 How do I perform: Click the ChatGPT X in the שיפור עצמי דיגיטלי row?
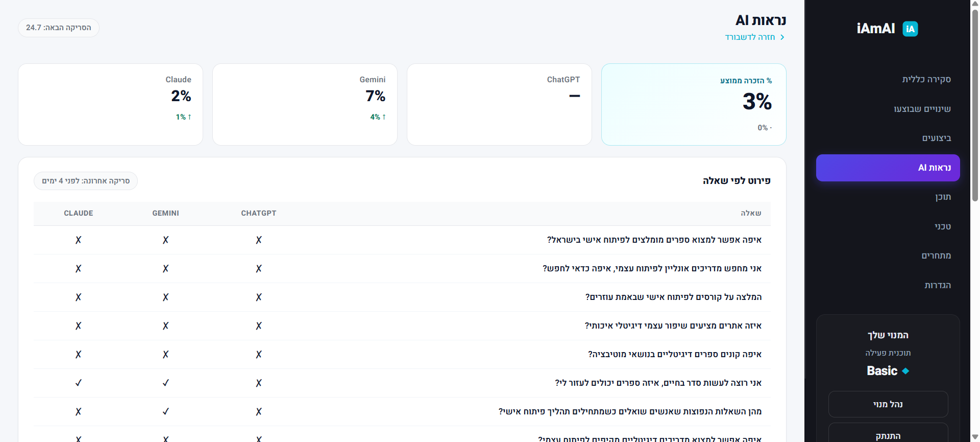tap(259, 325)
